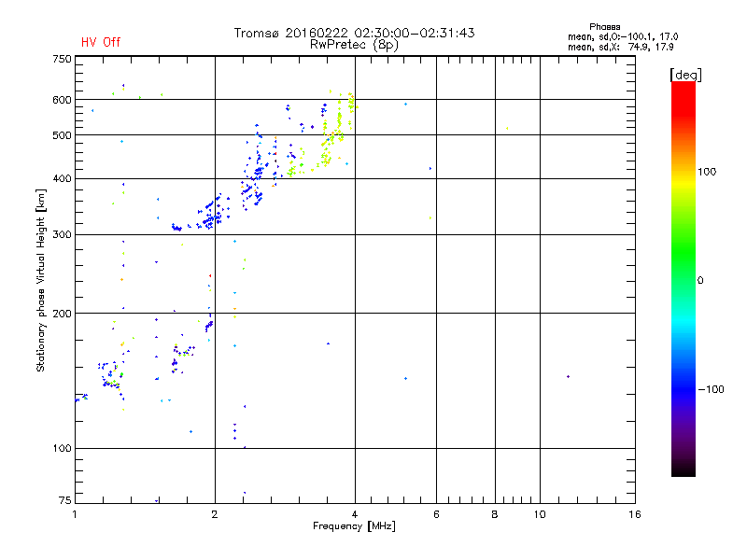This screenshot has width=747, height=560.
Task: Click the isolated purple point near 11 MHz
Action: (x=568, y=377)
